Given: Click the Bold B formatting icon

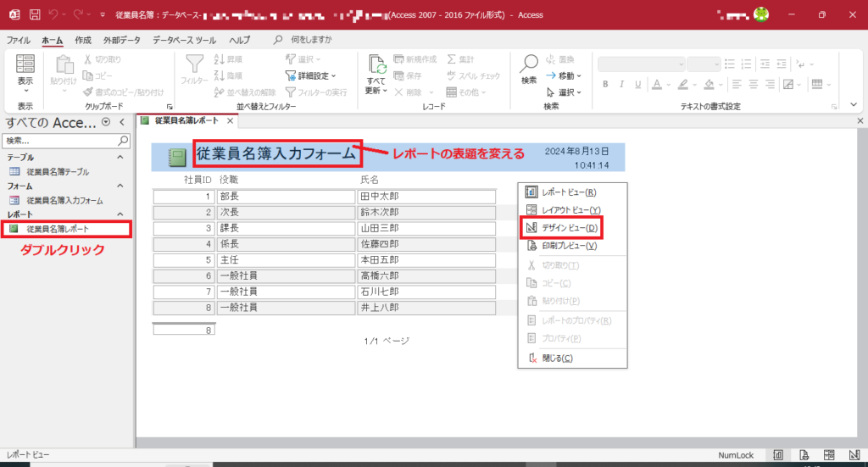Looking at the screenshot, I should [x=605, y=84].
